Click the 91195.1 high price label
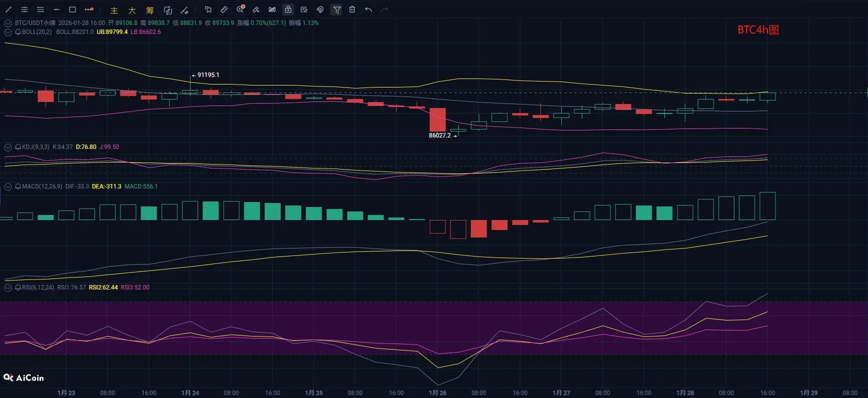The height and width of the screenshot is (398, 868). [208, 75]
